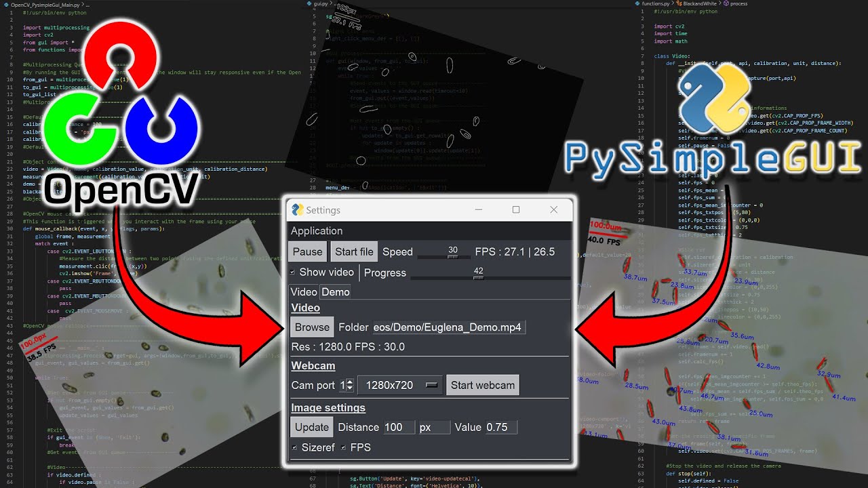The height and width of the screenshot is (488, 868).
Task: Click 'match event :' line in the left editor
Action: 56,243
